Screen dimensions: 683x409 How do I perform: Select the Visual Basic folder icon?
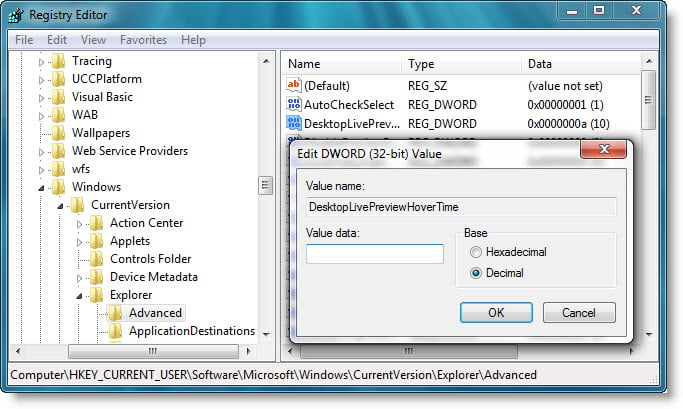click(58, 97)
